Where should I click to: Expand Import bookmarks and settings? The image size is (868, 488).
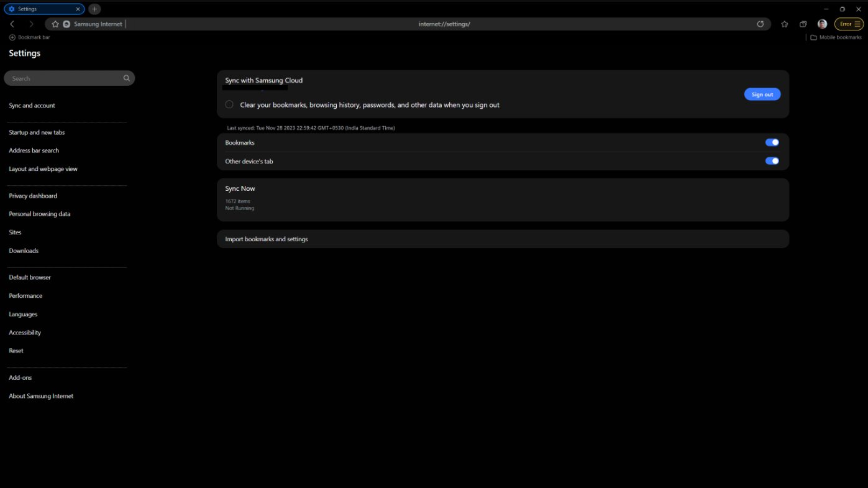(502, 239)
